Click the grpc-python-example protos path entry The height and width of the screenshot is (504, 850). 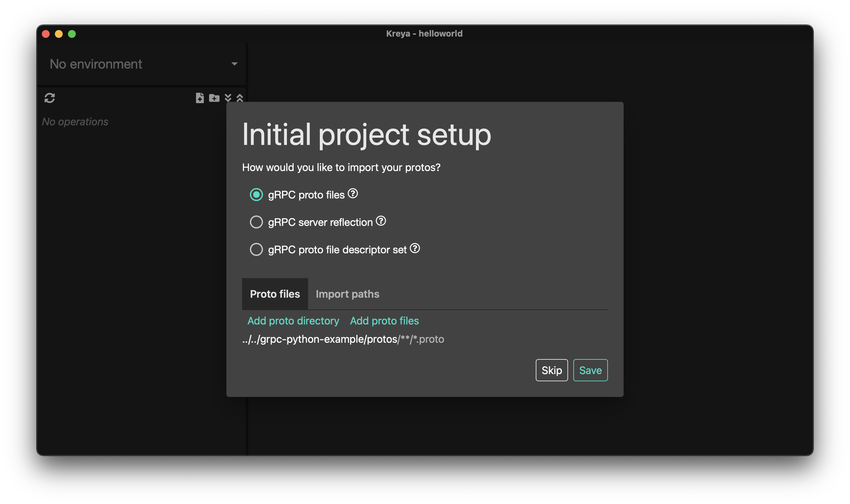343,339
